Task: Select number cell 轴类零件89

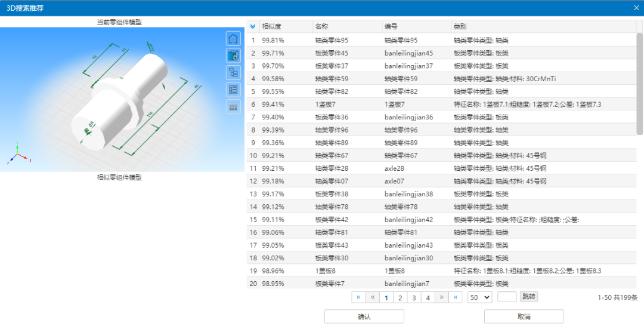Action: click(x=416, y=143)
